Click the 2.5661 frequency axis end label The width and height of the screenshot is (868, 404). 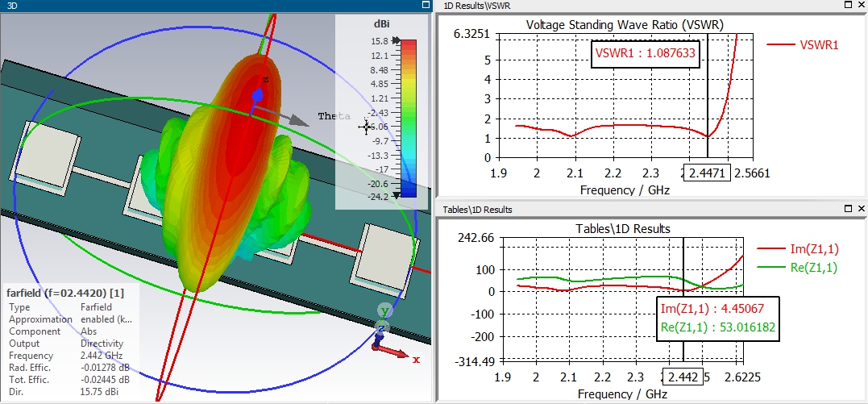pos(752,173)
